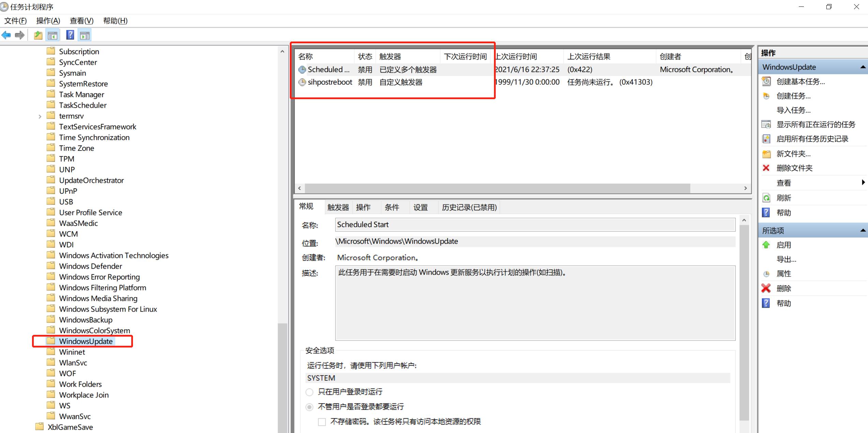This screenshot has width=868, height=433.
Task: Switch to the 触发器 tab
Action: [338, 207]
